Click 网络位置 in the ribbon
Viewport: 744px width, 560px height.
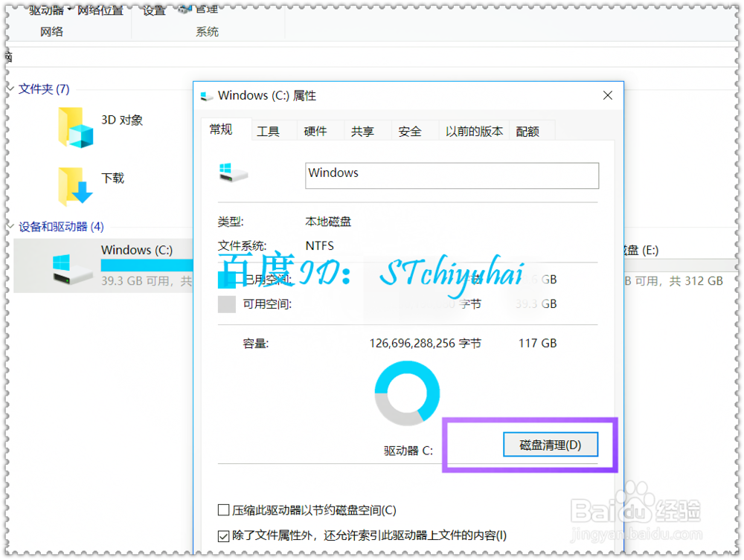coord(100,10)
